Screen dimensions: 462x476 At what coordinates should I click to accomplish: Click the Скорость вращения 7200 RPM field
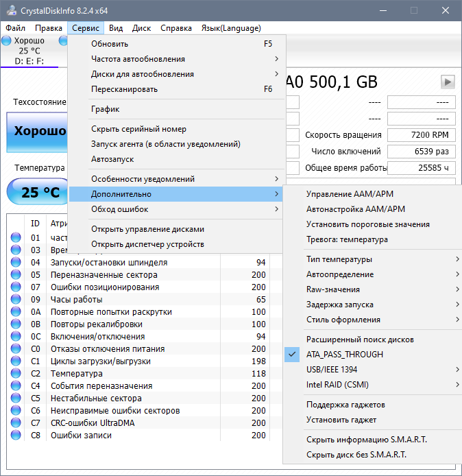tap(421, 135)
